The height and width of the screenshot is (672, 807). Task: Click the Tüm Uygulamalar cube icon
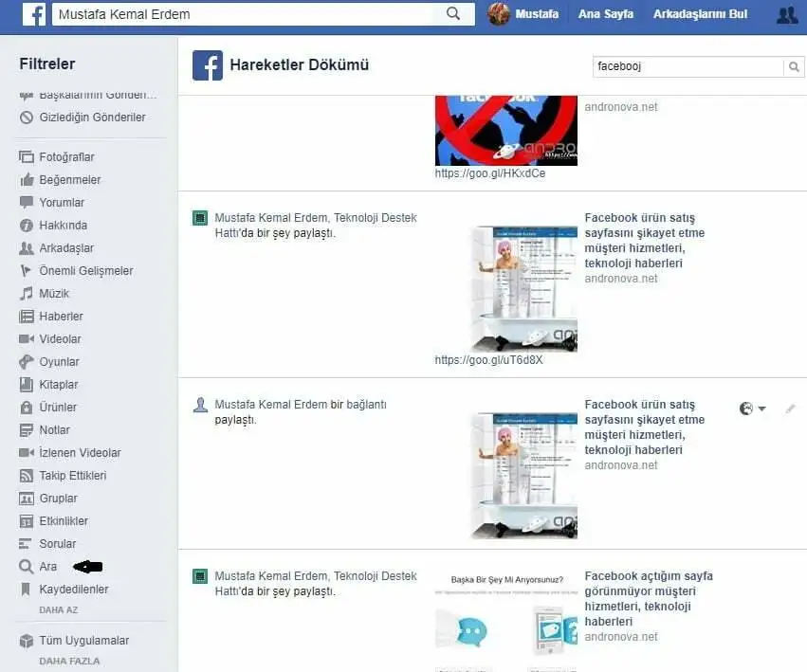(x=27, y=641)
